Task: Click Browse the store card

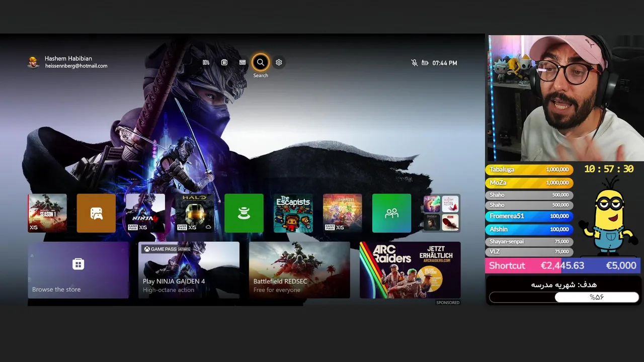Action: (78, 270)
